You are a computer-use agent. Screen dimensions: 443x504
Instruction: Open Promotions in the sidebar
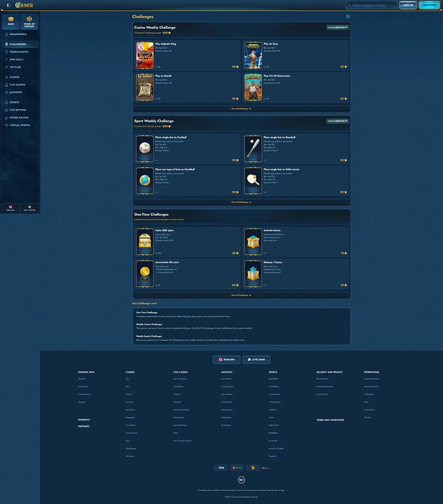pos(20,34)
